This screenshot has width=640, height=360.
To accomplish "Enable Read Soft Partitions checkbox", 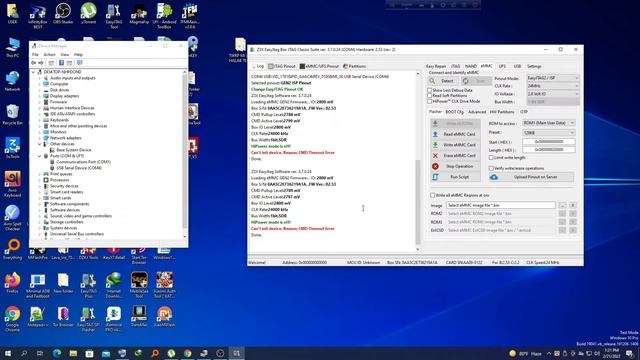I will [x=429, y=96].
